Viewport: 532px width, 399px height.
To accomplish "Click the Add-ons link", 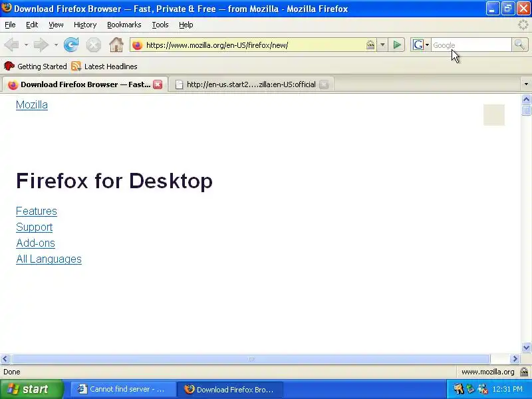I will [35, 243].
